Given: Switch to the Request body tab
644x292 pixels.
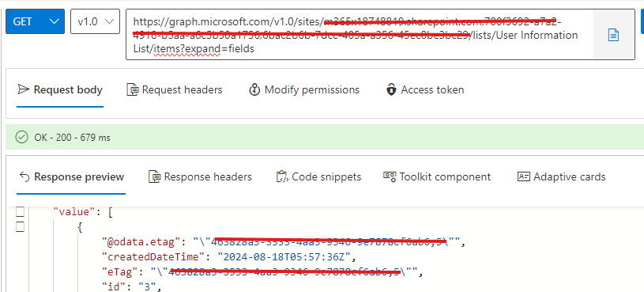Looking at the screenshot, I should coord(60,89).
